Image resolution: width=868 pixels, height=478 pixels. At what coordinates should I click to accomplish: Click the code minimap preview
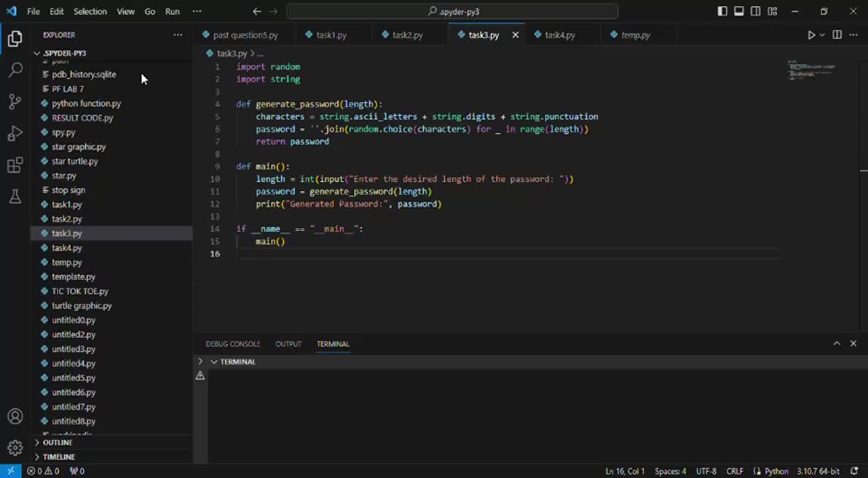coord(812,70)
